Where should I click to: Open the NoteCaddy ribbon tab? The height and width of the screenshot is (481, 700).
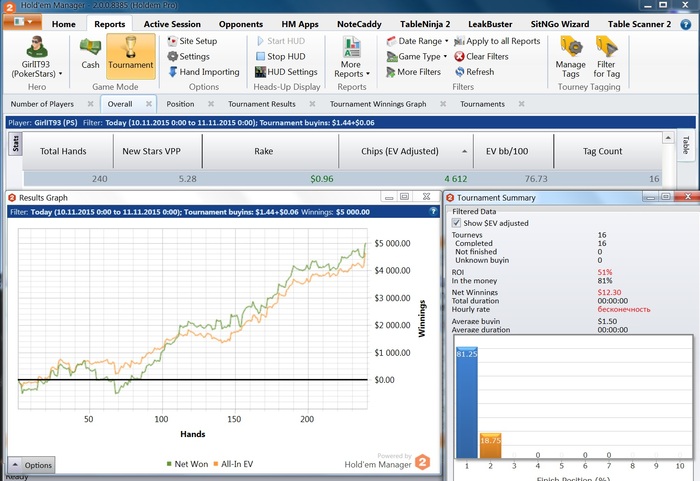pos(359,24)
